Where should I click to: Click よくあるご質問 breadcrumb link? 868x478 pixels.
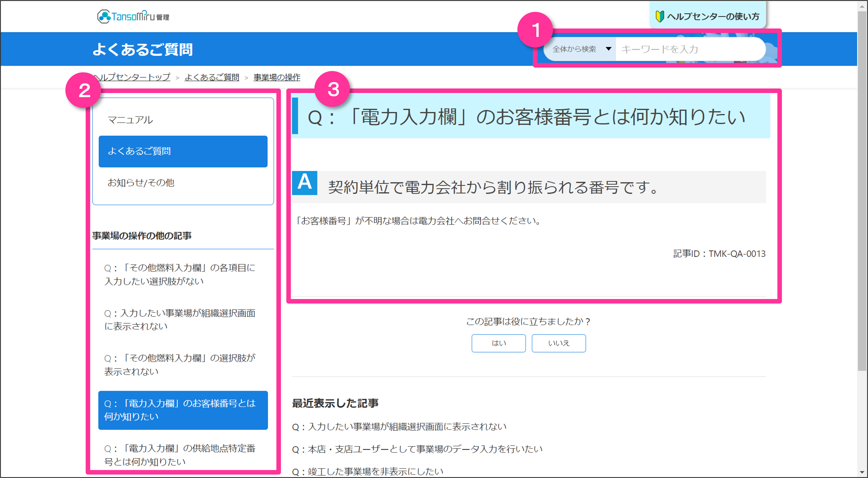click(212, 77)
